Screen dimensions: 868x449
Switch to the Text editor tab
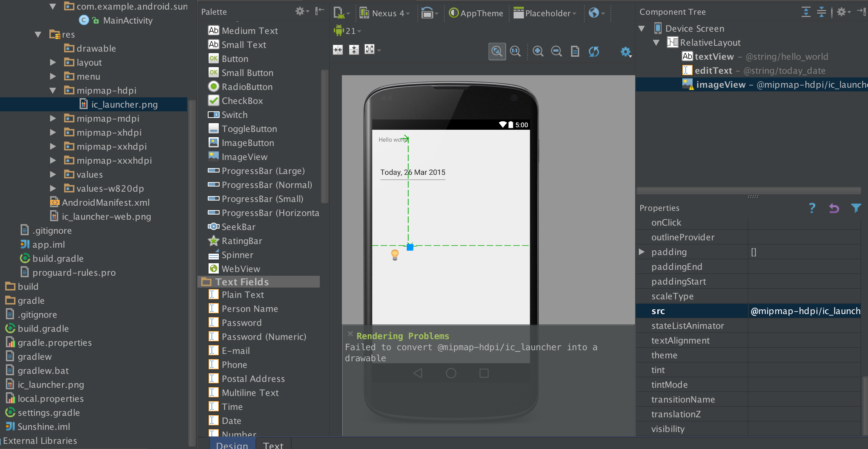(273, 445)
